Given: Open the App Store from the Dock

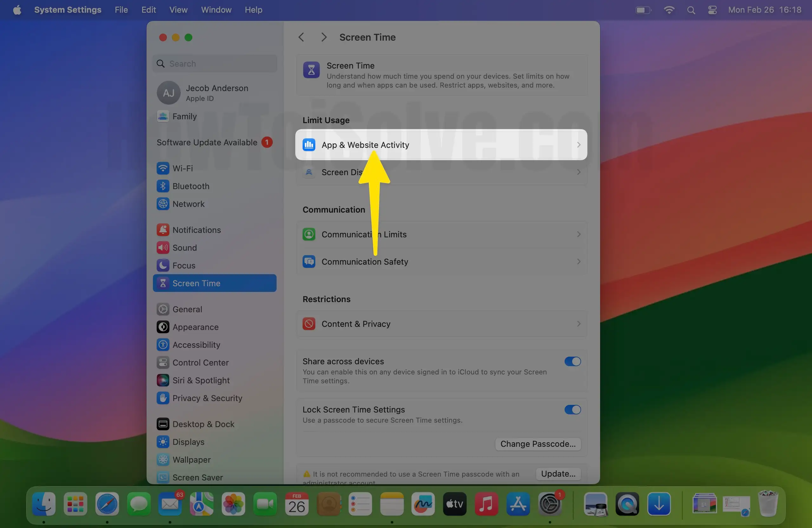Looking at the screenshot, I should [518, 504].
